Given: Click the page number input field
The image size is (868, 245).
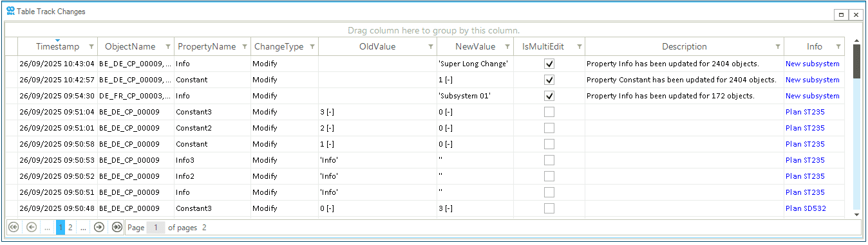Looking at the screenshot, I should (155, 227).
